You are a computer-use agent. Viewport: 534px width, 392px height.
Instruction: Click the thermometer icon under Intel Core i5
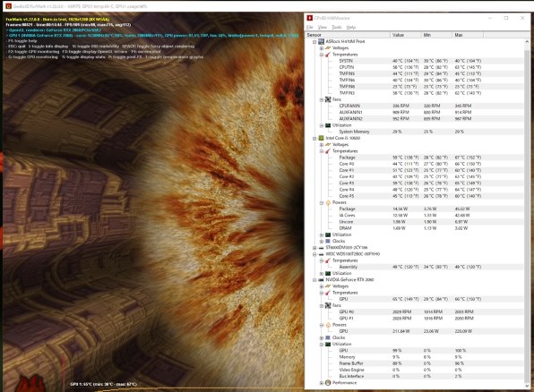[328, 151]
